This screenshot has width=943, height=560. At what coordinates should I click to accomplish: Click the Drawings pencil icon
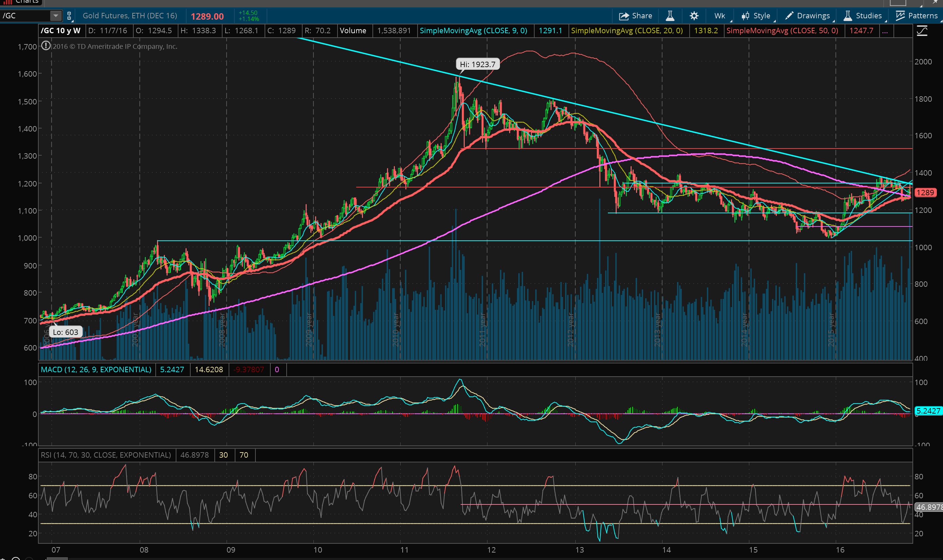click(789, 16)
